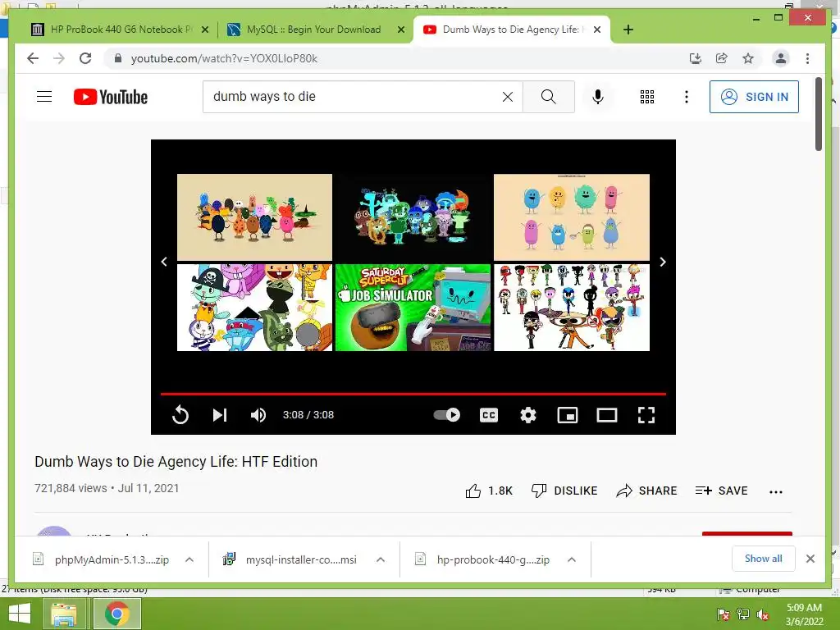Expand options for mysql-installer msi download
Screen dimensions: 840x630
[x=381, y=559]
